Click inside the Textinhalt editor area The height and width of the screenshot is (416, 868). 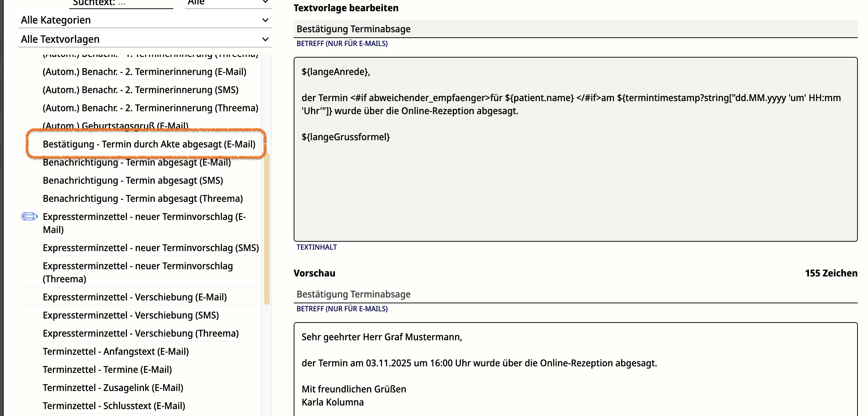point(575,181)
